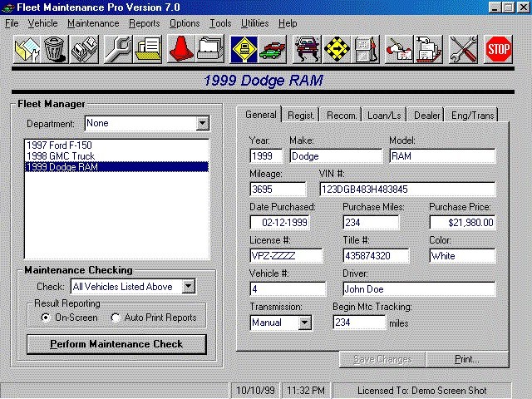Click the skidding car toolbar icon
This screenshot has width=532, height=399.
307,50
